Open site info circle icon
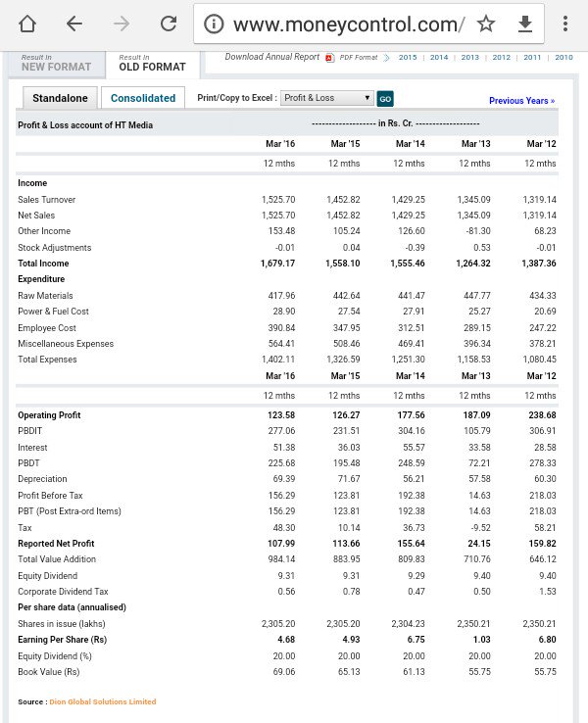 click(x=214, y=24)
